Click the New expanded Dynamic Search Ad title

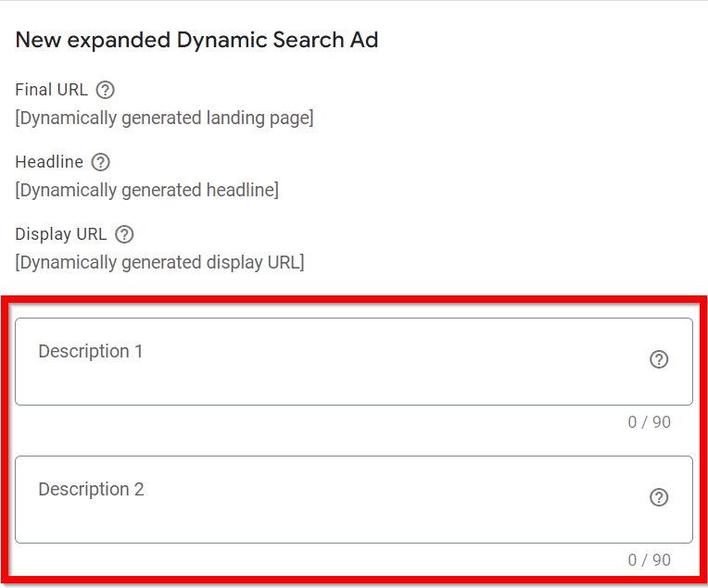tap(196, 41)
